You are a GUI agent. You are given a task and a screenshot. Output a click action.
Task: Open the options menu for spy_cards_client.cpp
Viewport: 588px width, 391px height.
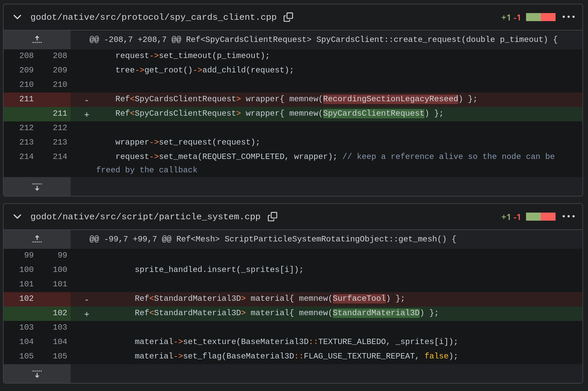[x=568, y=17]
